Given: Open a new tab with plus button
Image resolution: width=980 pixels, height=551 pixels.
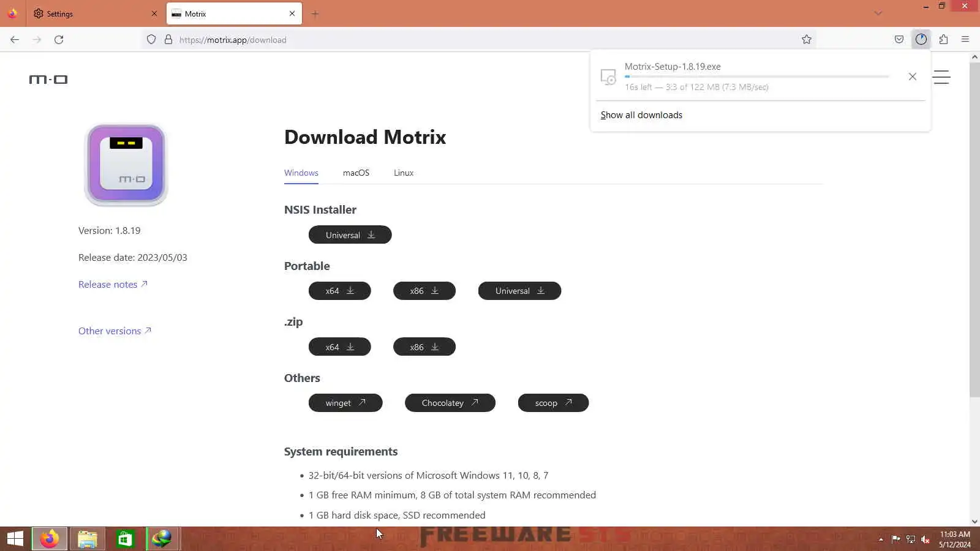Looking at the screenshot, I should [x=315, y=13].
